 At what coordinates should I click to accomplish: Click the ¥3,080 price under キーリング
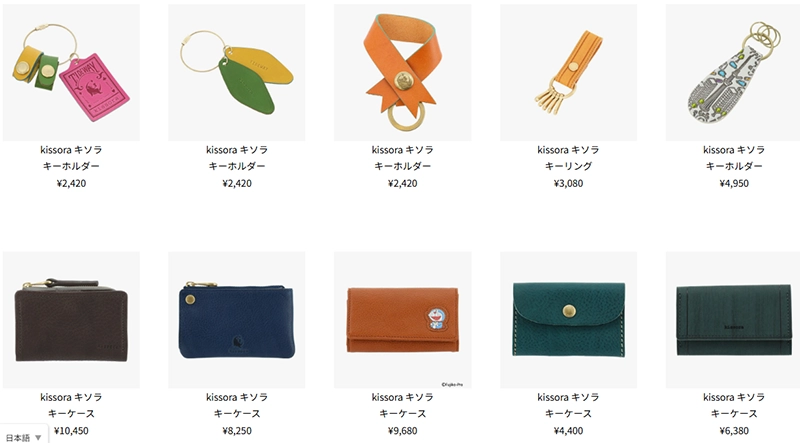[x=568, y=183]
